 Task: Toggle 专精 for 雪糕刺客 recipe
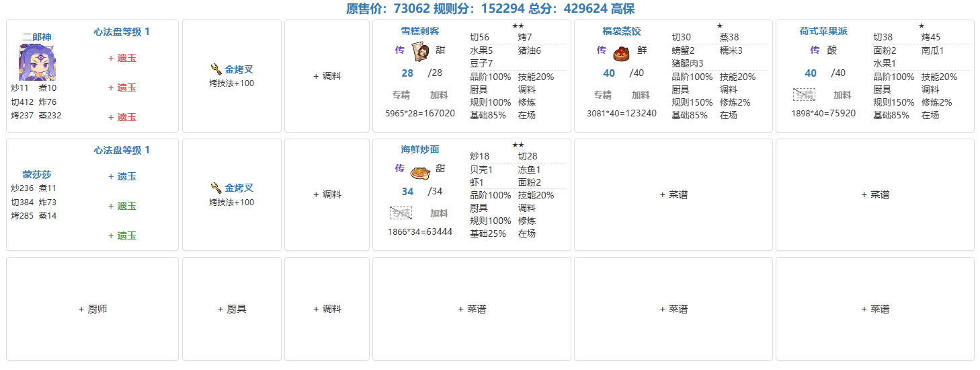pyautogui.click(x=401, y=95)
